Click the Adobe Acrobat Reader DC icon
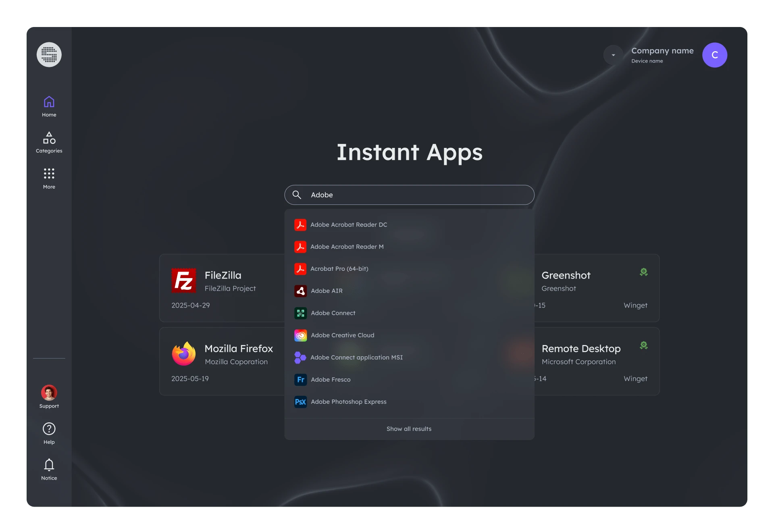 (x=300, y=225)
